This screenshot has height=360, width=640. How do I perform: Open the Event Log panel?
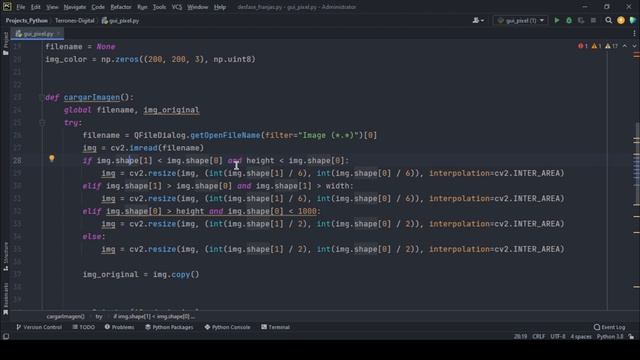[x=609, y=327]
